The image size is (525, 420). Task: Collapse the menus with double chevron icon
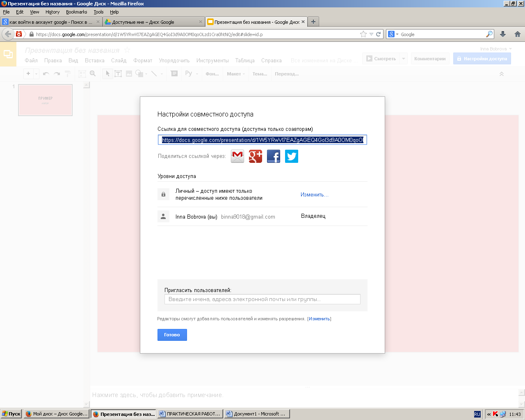tap(501, 74)
